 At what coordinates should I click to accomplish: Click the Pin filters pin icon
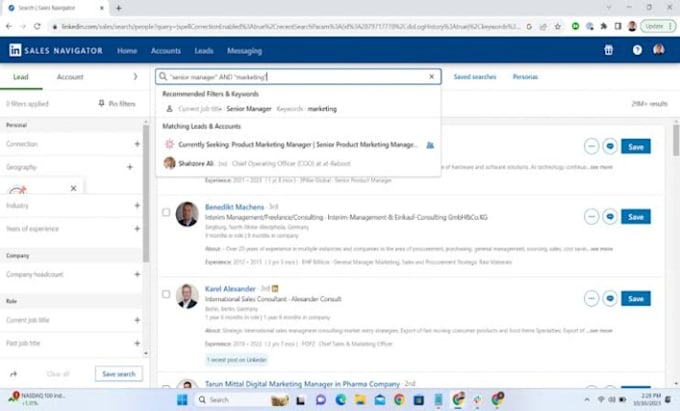coord(101,103)
